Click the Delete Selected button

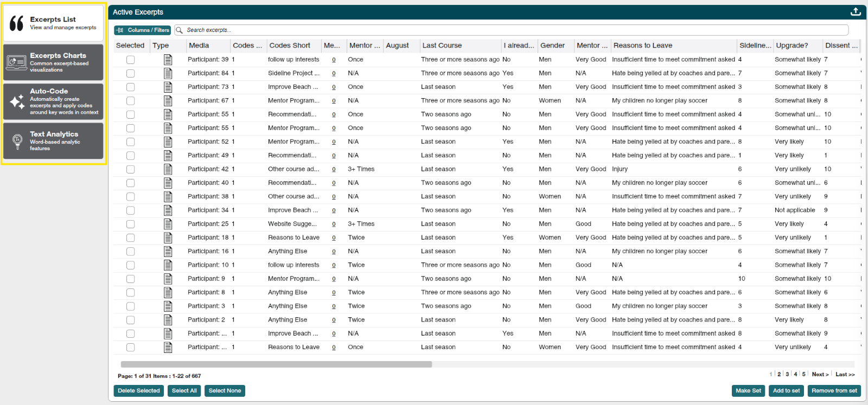click(139, 391)
